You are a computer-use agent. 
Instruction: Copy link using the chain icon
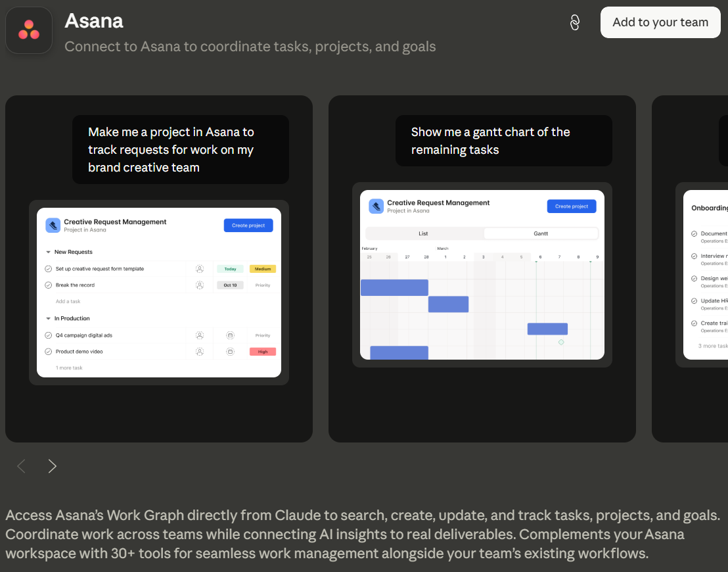[575, 22]
